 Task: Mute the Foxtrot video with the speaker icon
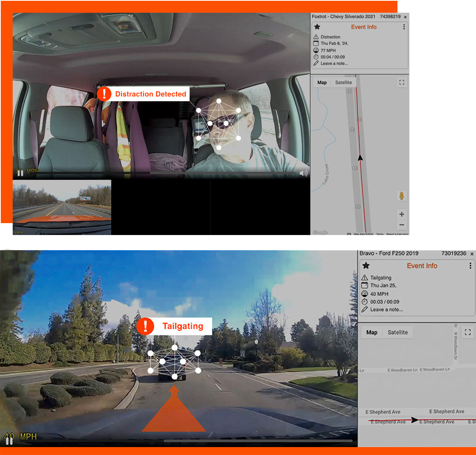(x=304, y=172)
